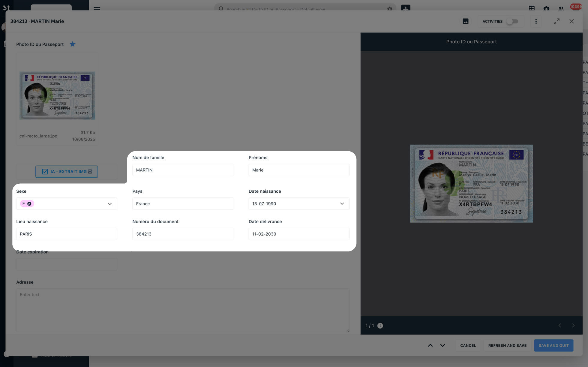Click the CANCEL button
Screen dimensions: 588x367
click(x=468, y=345)
